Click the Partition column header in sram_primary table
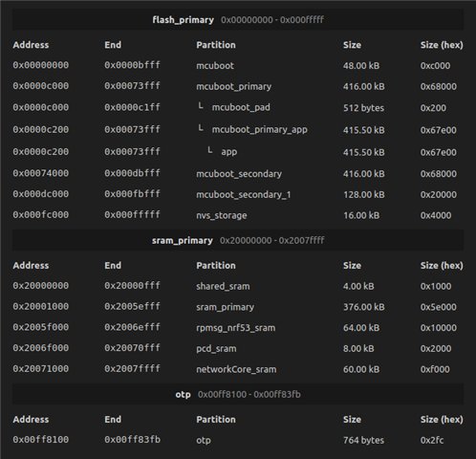 (216, 266)
